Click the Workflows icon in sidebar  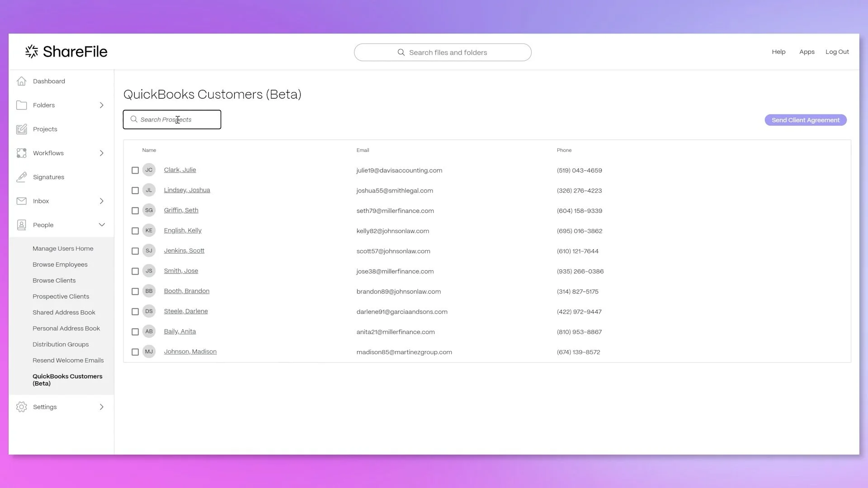[21, 153]
